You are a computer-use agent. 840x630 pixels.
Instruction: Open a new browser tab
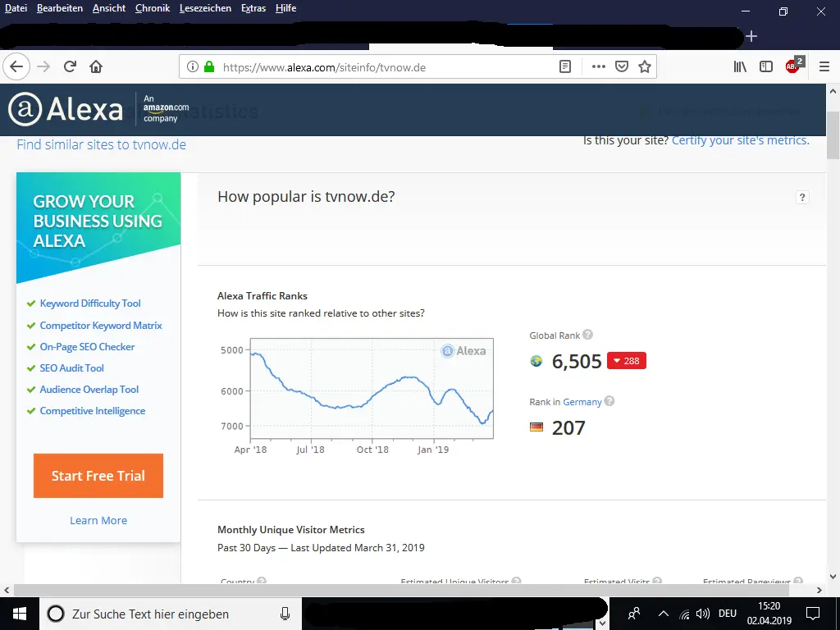(x=751, y=36)
